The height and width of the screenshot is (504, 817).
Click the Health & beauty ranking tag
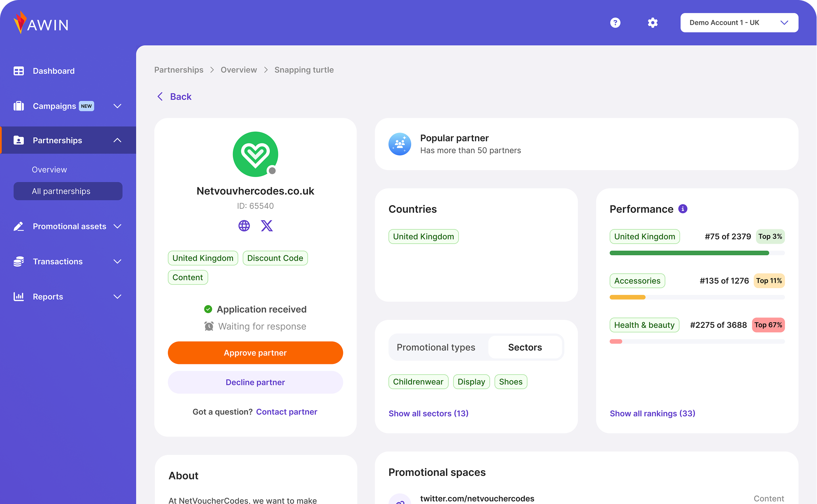coord(644,325)
